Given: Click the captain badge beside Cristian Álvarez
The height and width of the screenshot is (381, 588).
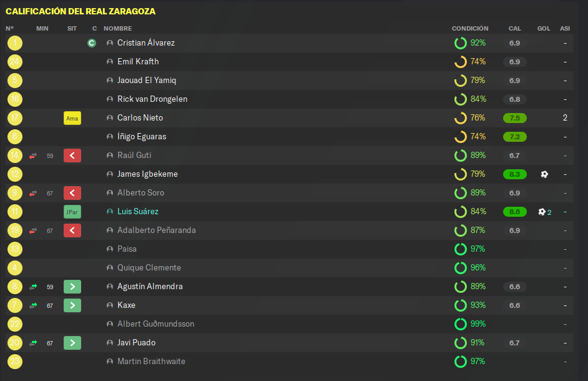Looking at the screenshot, I should point(92,43).
